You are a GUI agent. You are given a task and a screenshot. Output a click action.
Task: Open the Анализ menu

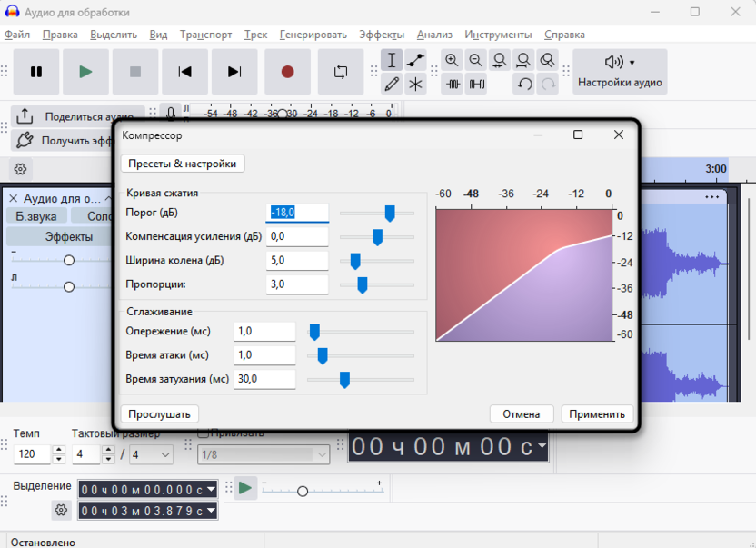(434, 35)
